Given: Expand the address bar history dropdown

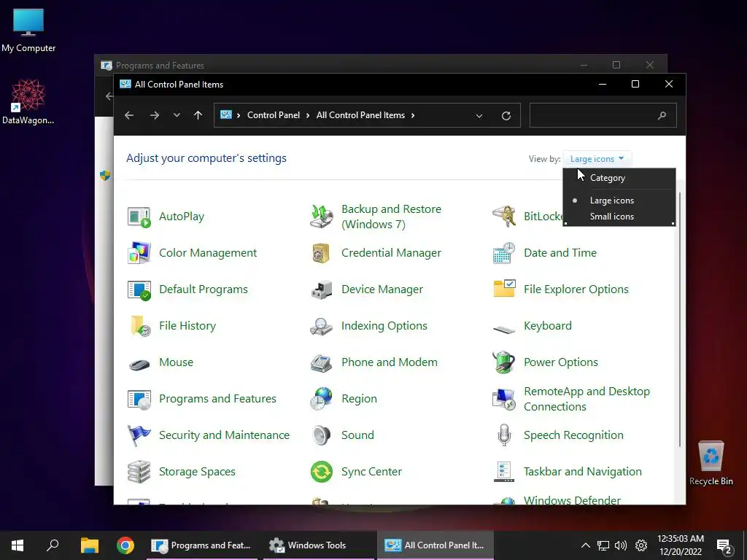Looking at the screenshot, I should [479, 116].
